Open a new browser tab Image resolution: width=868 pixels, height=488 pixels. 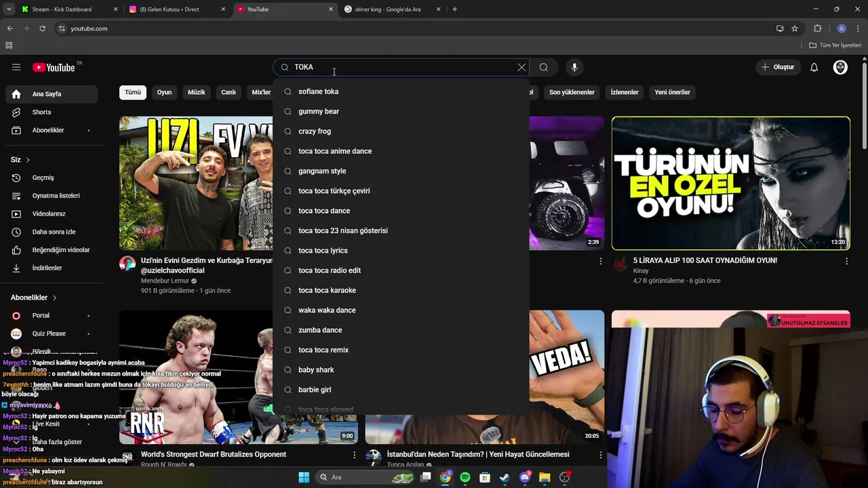(x=454, y=9)
